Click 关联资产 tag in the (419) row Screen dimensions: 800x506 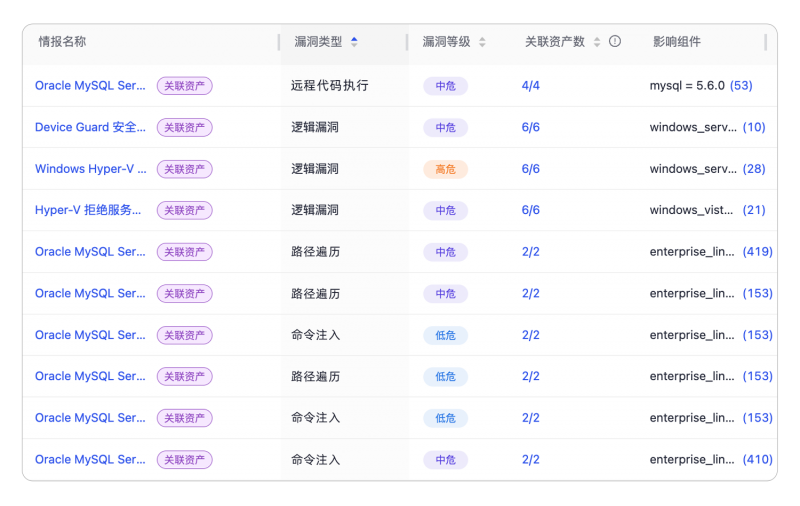[185, 252]
